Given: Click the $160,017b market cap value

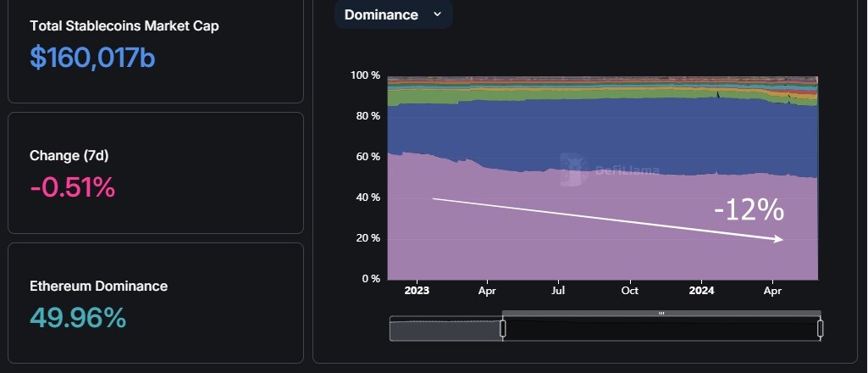Looking at the screenshot, I should click(x=92, y=57).
